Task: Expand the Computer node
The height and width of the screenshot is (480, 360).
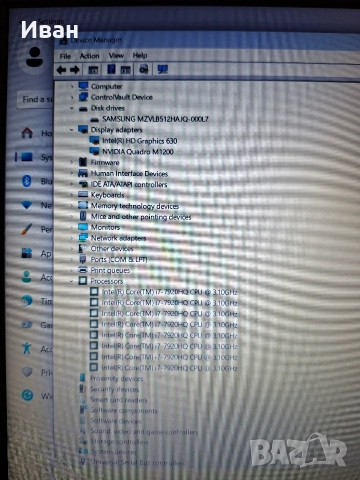Action: coord(72,86)
